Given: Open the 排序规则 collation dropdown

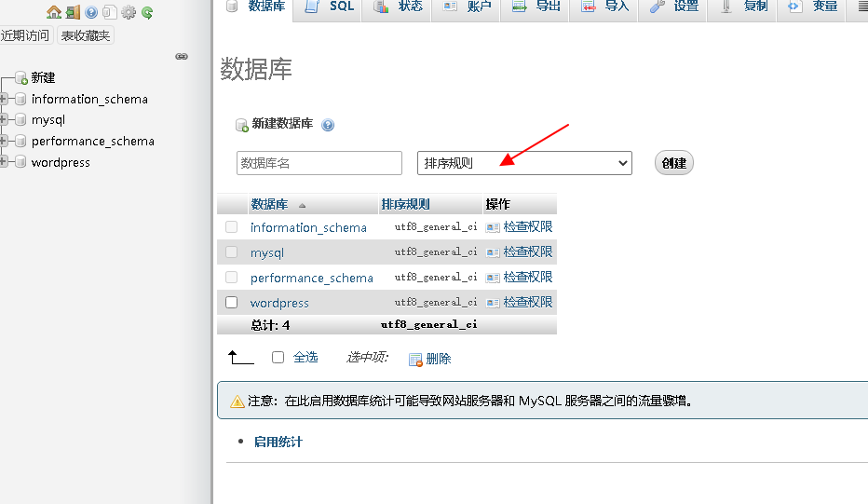Looking at the screenshot, I should [524, 163].
